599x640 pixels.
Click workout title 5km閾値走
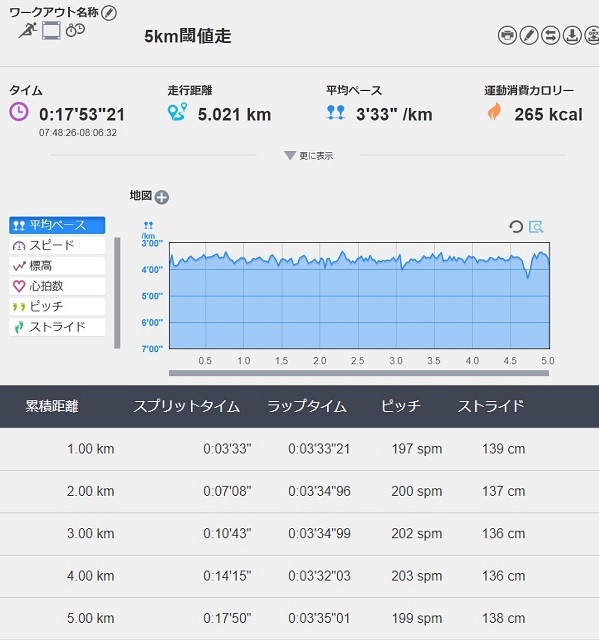click(x=188, y=36)
